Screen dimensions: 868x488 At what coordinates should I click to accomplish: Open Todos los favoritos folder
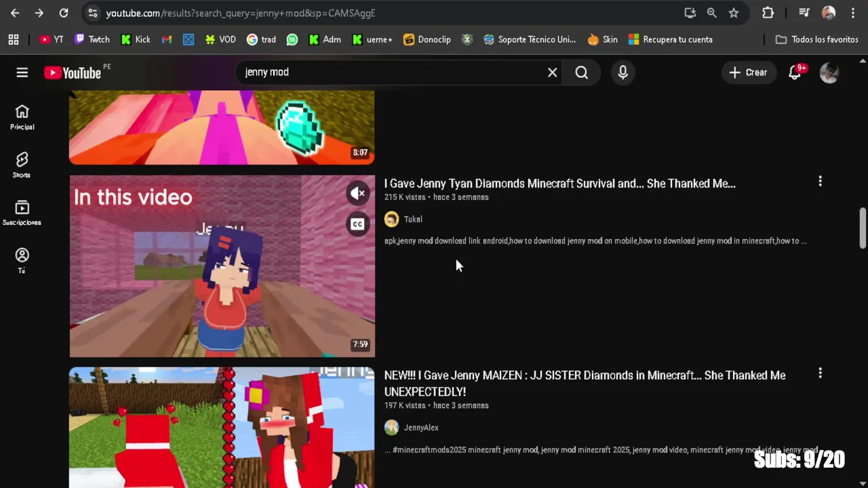(x=817, y=39)
